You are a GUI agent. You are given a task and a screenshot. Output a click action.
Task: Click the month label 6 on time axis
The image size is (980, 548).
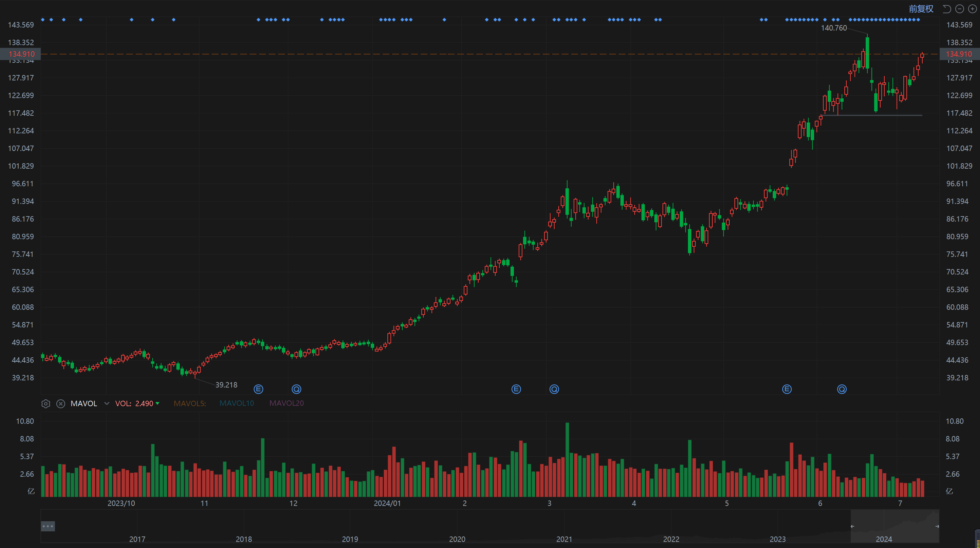(x=820, y=503)
